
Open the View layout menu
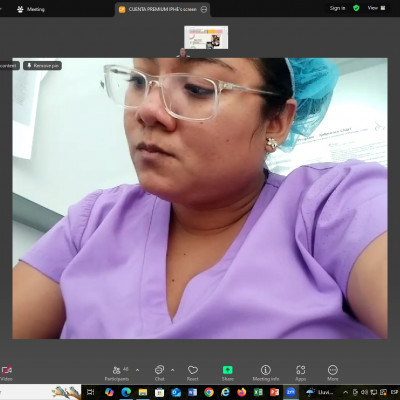(376, 8)
